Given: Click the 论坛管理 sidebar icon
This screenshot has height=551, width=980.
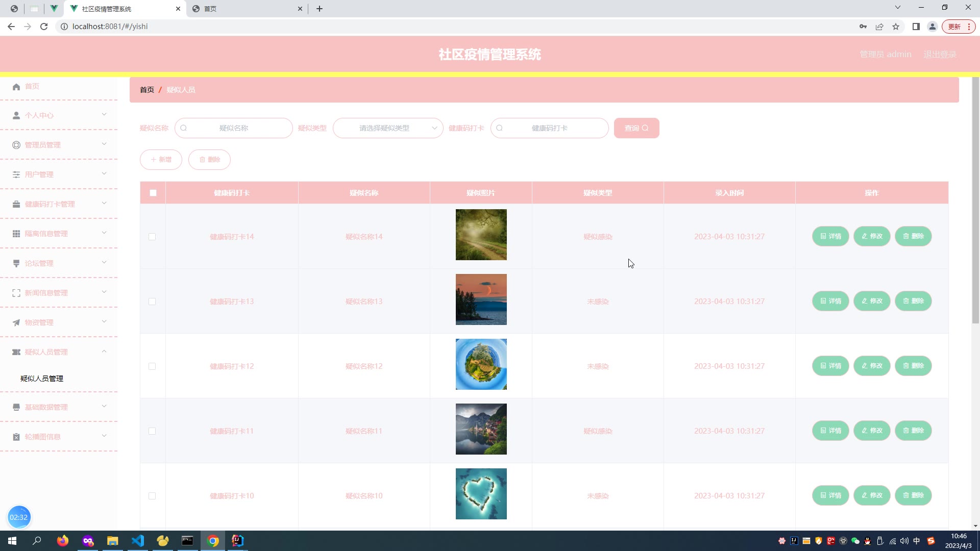Looking at the screenshot, I should coord(16,263).
